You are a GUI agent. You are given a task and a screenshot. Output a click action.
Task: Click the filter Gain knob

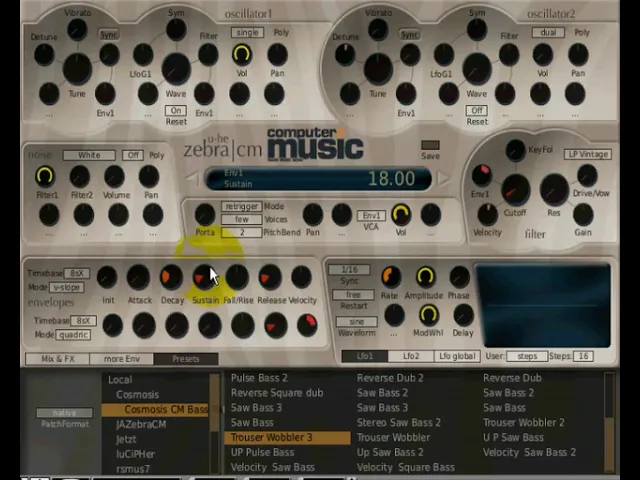(583, 215)
